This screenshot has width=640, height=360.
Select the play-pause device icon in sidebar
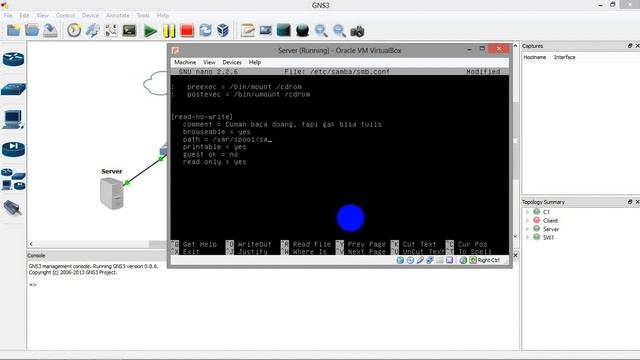click(13, 149)
